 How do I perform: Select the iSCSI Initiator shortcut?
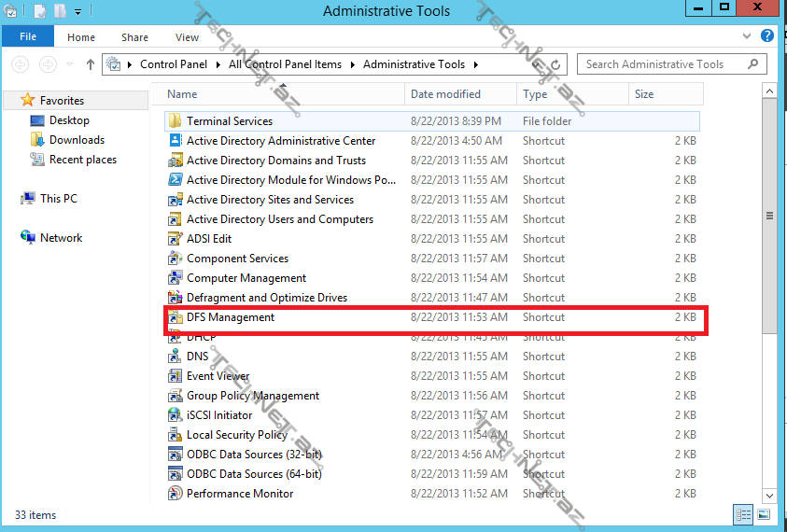[x=219, y=415]
